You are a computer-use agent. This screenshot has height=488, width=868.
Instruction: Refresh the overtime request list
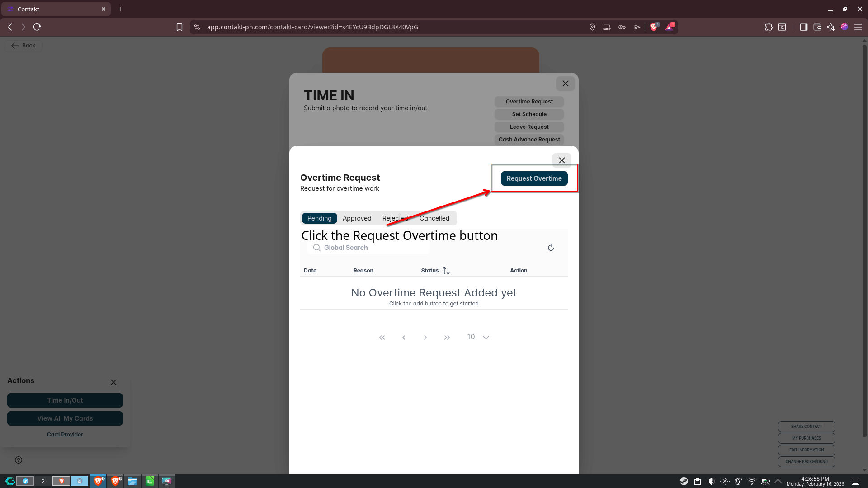[551, 248]
